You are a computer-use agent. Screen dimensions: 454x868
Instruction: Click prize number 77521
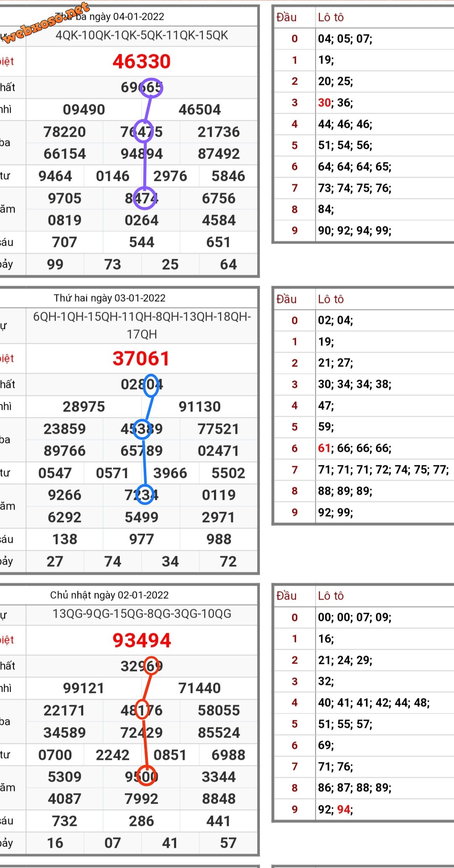pyautogui.click(x=219, y=429)
